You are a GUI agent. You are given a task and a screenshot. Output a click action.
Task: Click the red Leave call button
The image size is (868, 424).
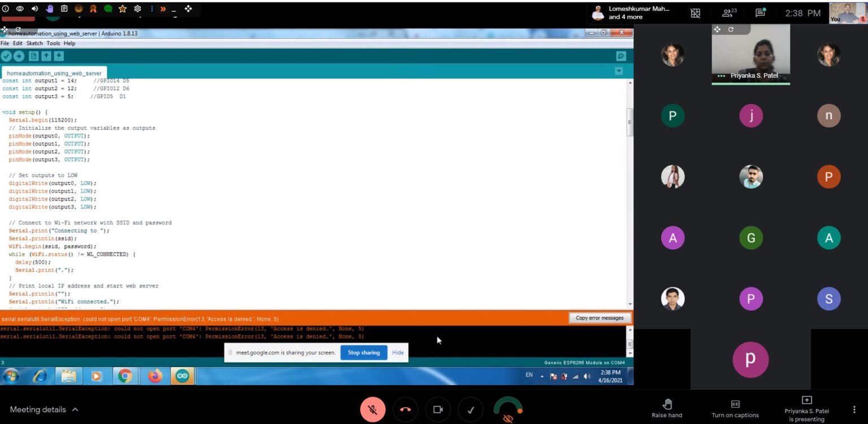point(405,410)
